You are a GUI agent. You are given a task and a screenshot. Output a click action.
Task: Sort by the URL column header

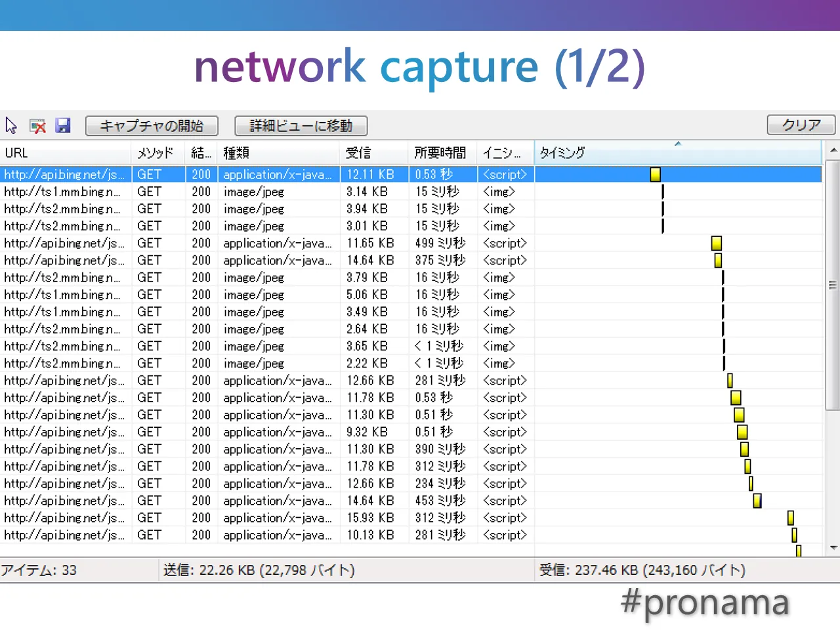click(x=66, y=153)
